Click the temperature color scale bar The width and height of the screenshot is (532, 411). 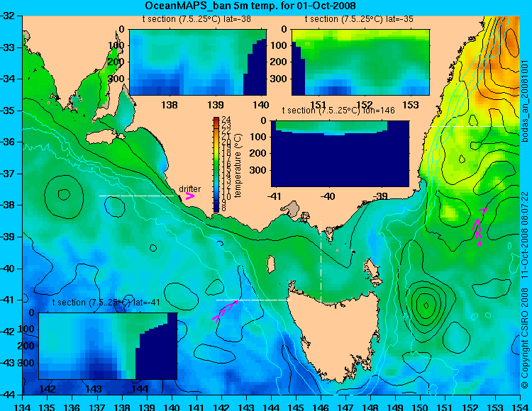click(216, 164)
